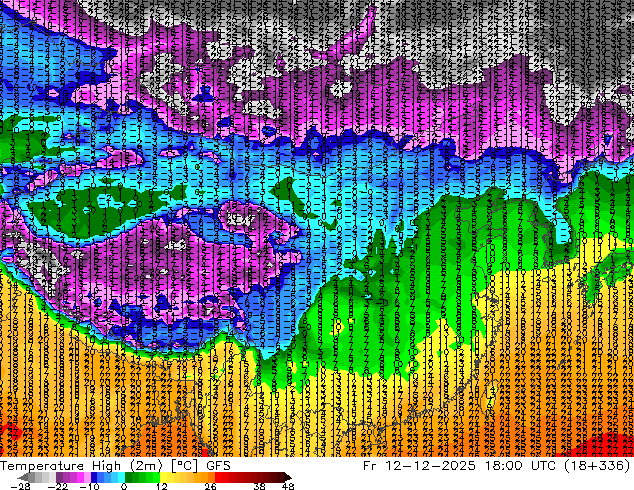Viewport: 634px width, 490px height.
Task: Click the -28 legend label
Action: click(x=21, y=486)
